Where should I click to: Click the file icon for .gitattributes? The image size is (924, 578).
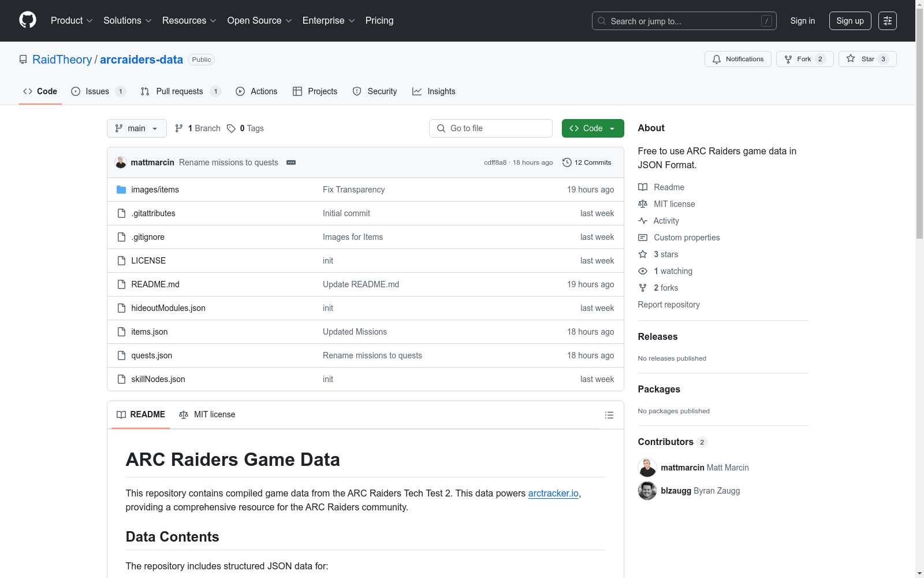(x=121, y=213)
